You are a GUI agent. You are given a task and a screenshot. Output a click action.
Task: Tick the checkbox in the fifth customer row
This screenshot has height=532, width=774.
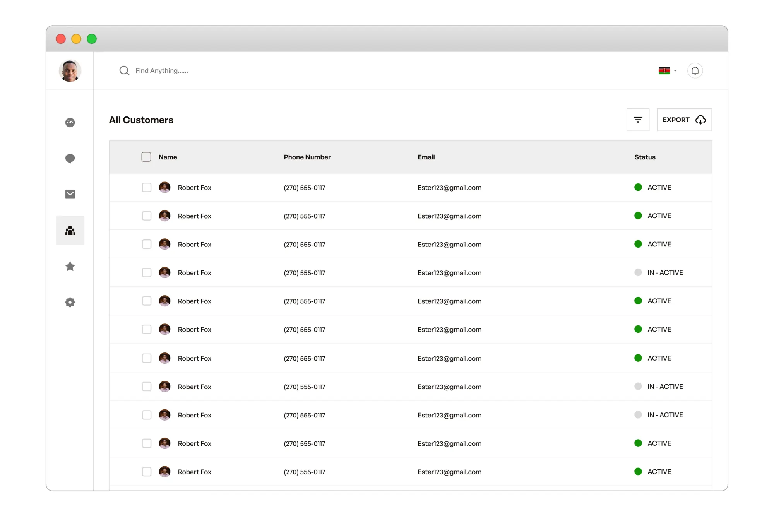coord(147,301)
